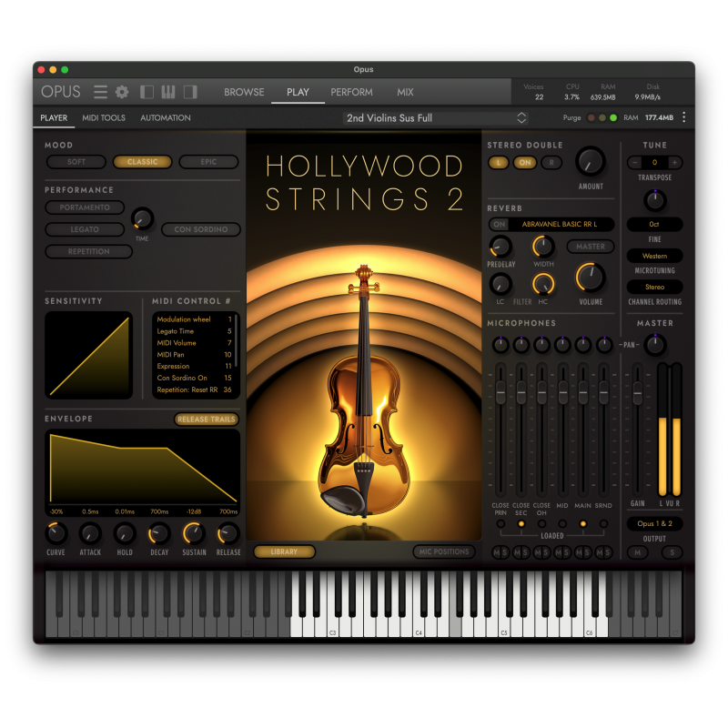This screenshot has width=728, height=728.
Task: Click the envelope Hold knob
Action: pos(125,534)
